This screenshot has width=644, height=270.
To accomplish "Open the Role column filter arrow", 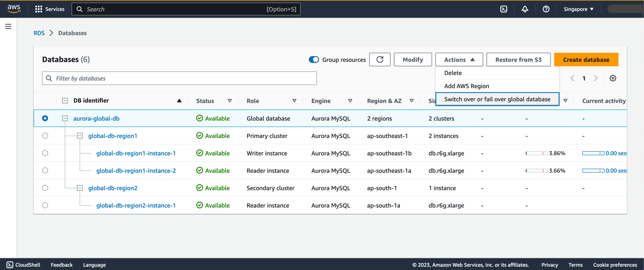I will (295, 101).
